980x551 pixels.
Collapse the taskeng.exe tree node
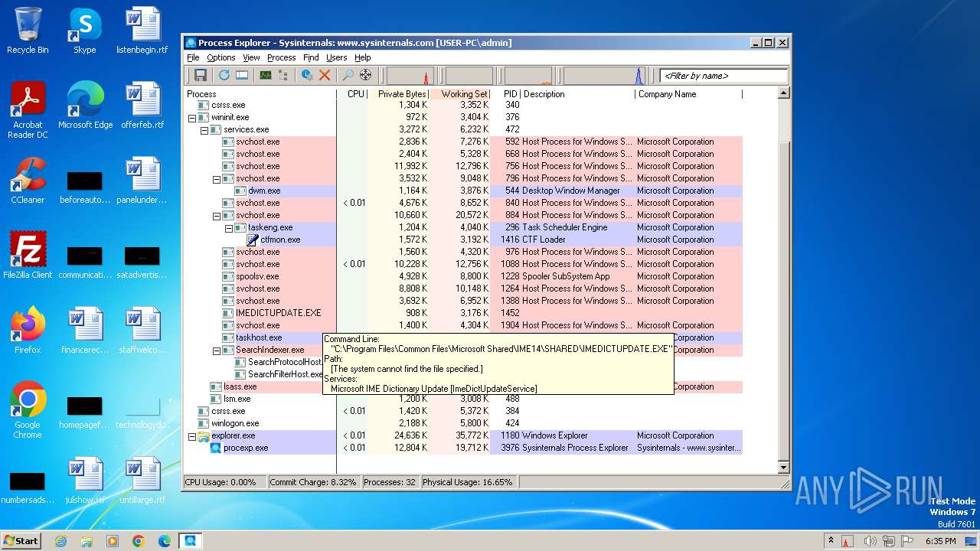click(x=229, y=228)
